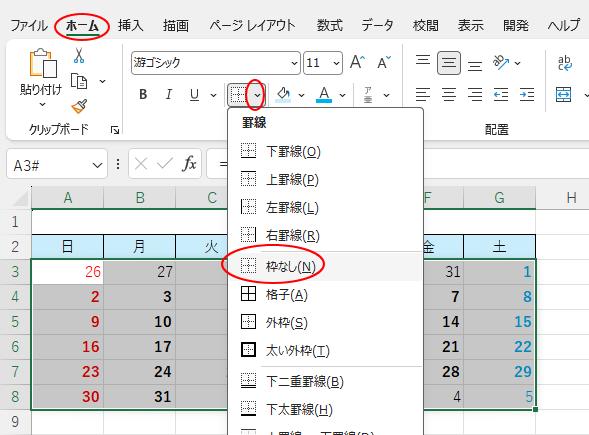Click the Copy icon
The height and width of the screenshot is (435, 589).
click(79, 81)
